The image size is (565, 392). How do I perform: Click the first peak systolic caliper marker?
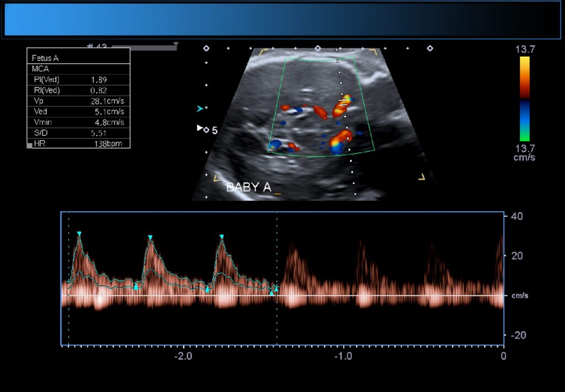point(79,234)
